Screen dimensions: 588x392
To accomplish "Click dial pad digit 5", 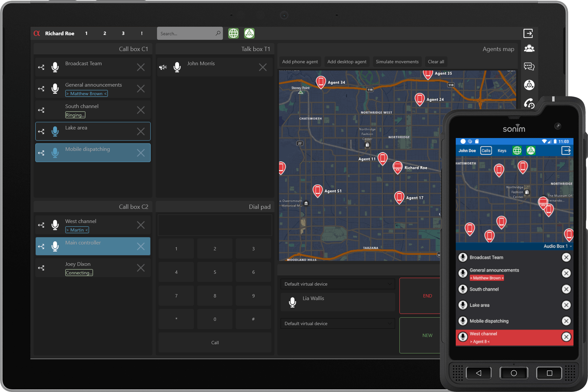I will [215, 272].
